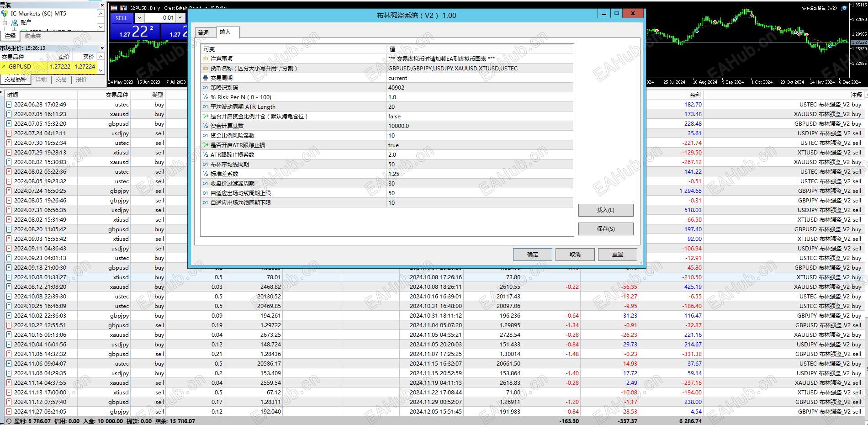Select the 注释 tab in navigator

(x=10, y=36)
